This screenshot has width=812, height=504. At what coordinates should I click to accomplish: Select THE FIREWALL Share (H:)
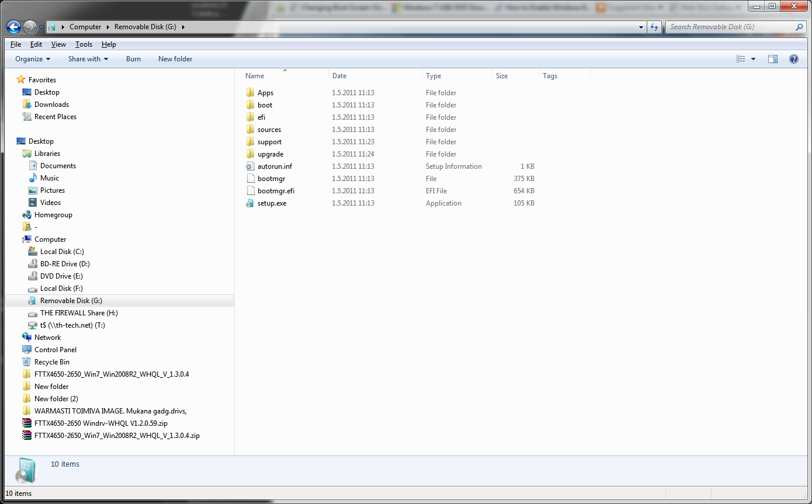click(x=79, y=313)
